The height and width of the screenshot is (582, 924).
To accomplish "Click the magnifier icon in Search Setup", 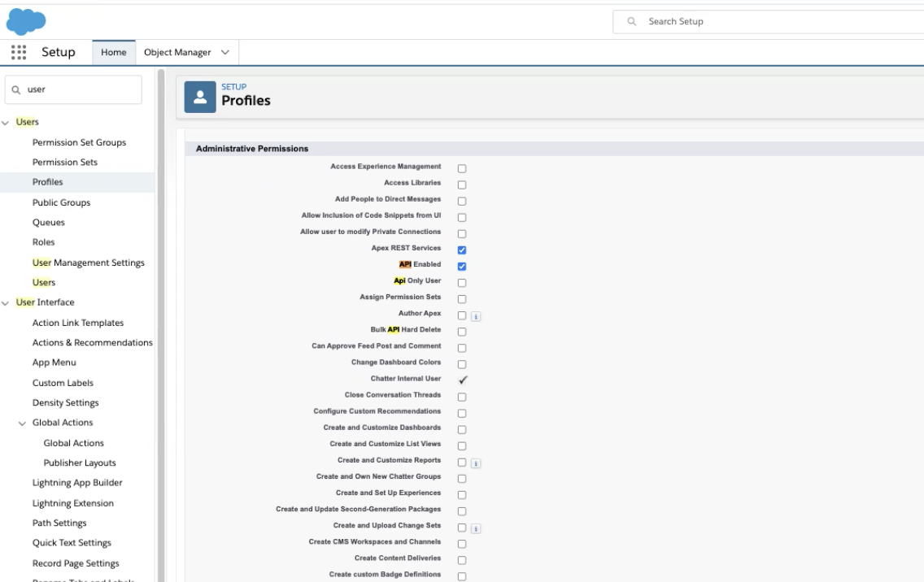I will pyautogui.click(x=632, y=21).
